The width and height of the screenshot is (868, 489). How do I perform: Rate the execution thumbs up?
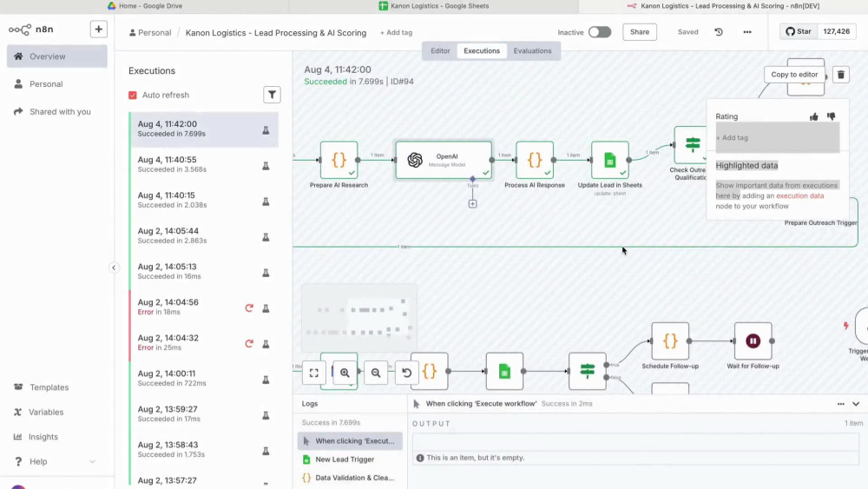(x=814, y=116)
